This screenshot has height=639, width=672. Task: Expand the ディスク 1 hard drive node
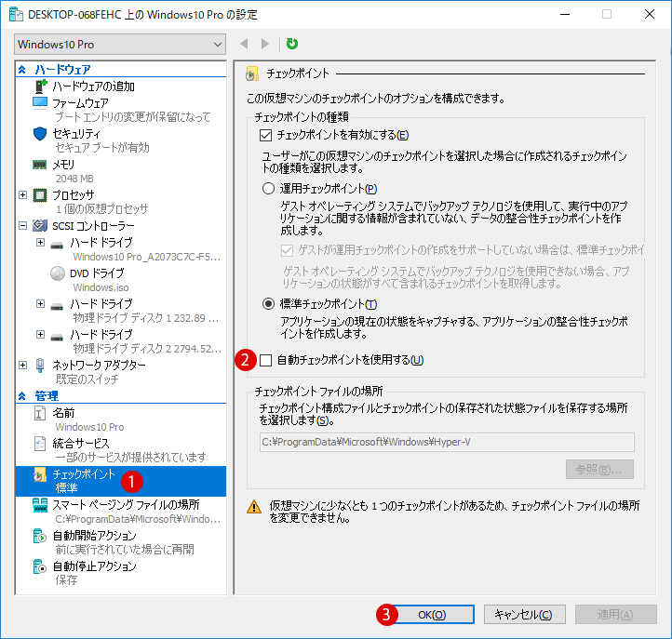pyautogui.click(x=40, y=303)
